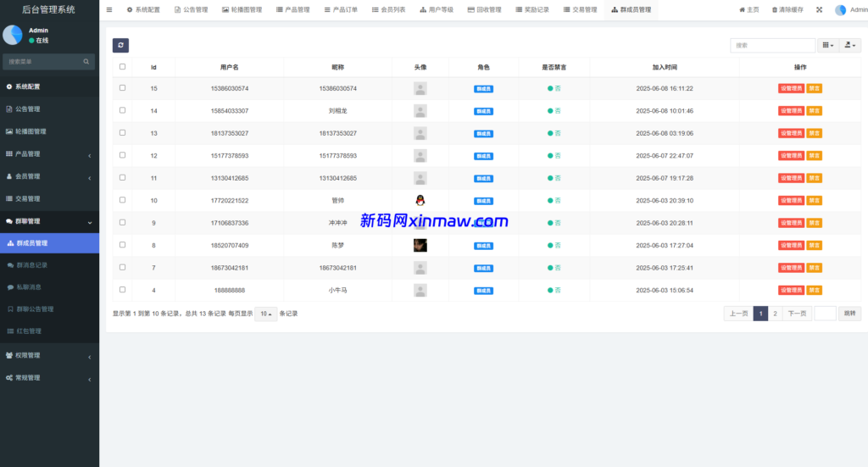868x467 pixels.
Task: Click the penguin avatar of user 管帅
Action: coord(420,200)
